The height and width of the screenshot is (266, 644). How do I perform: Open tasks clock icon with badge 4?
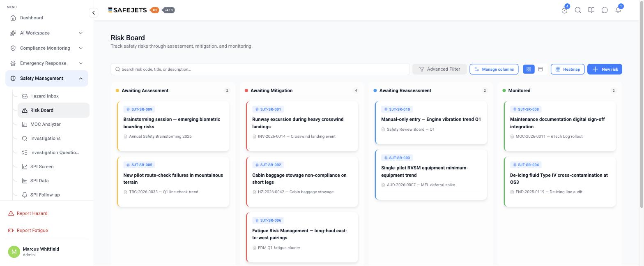(x=565, y=10)
